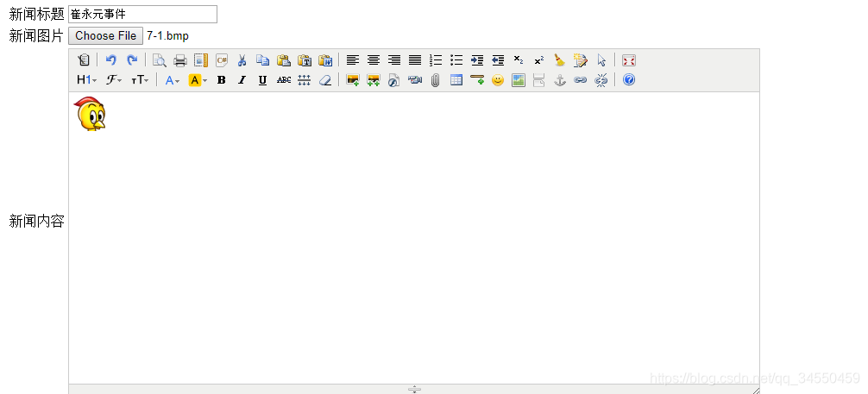Insert a page break
The width and height of the screenshot is (868, 394).
coord(539,80)
